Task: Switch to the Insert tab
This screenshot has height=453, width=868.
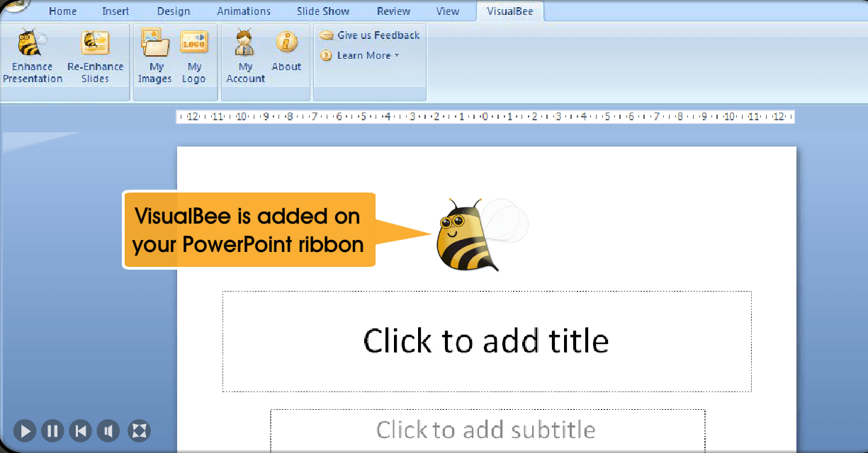Action: [x=115, y=11]
